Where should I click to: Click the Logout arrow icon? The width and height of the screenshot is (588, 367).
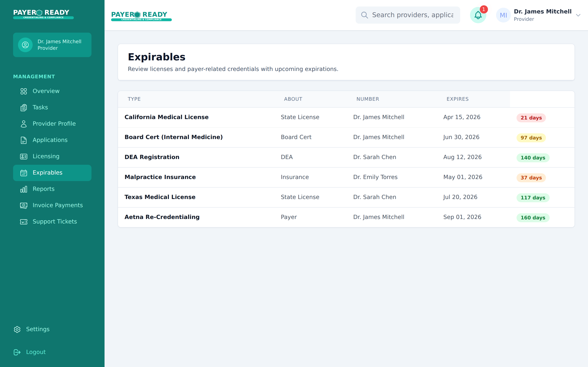(x=17, y=352)
